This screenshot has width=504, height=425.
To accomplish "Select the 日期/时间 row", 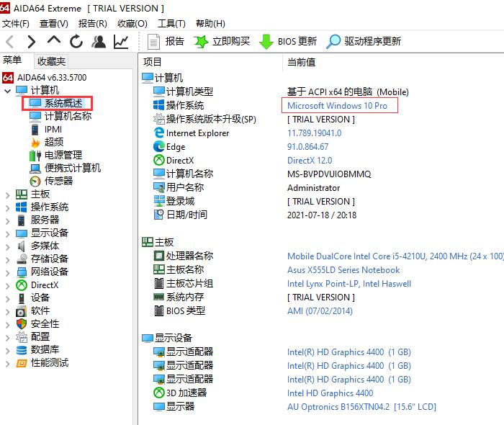I will [x=255, y=215].
